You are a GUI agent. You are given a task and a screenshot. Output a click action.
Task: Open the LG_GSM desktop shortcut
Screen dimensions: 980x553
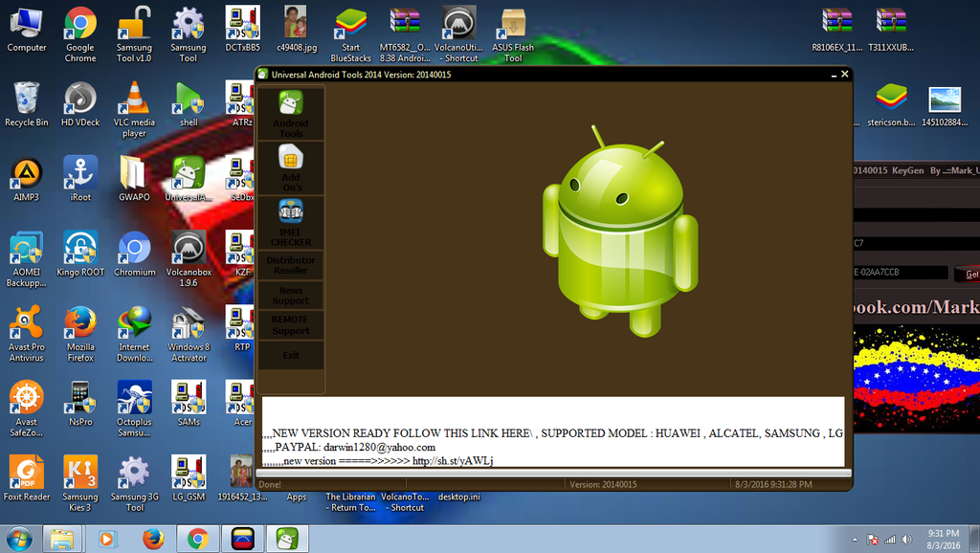click(189, 479)
